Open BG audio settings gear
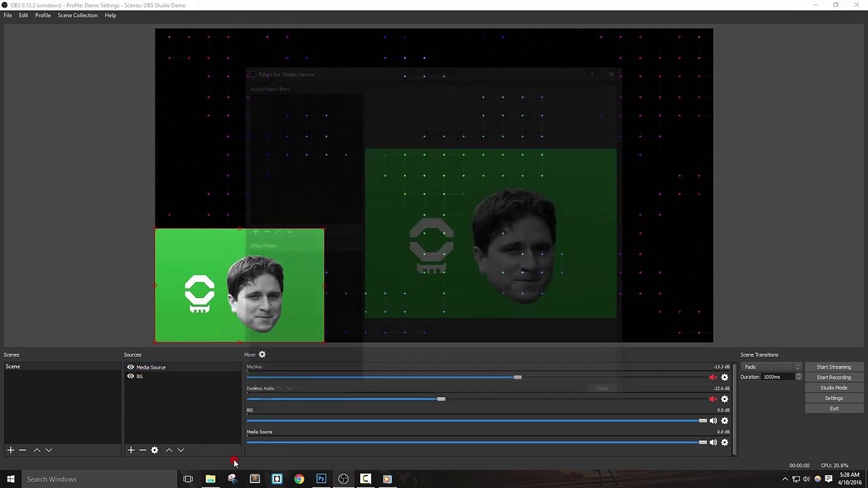The width and height of the screenshot is (868, 488). 724,421
